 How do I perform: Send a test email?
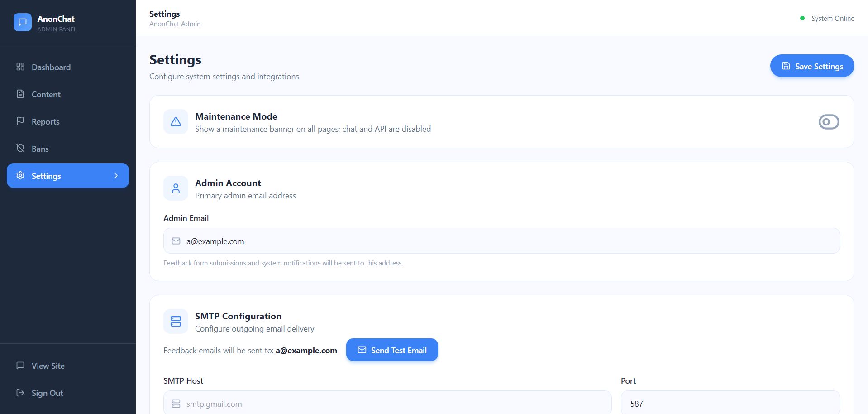click(x=392, y=350)
